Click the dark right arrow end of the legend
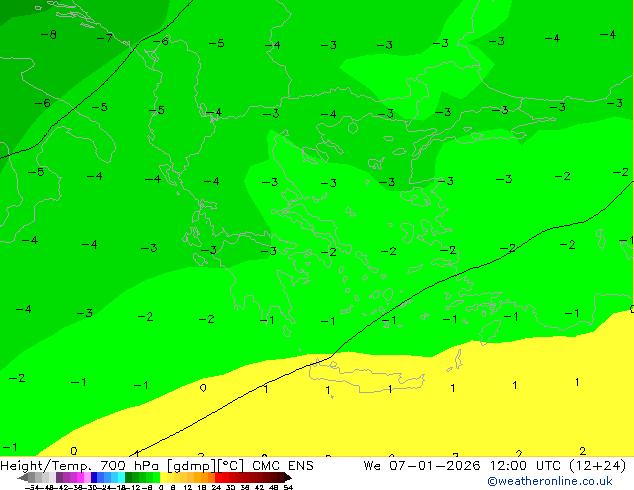The width and height of the screenshot is (634, 490). pyautogui.click(x=288, y=477)
